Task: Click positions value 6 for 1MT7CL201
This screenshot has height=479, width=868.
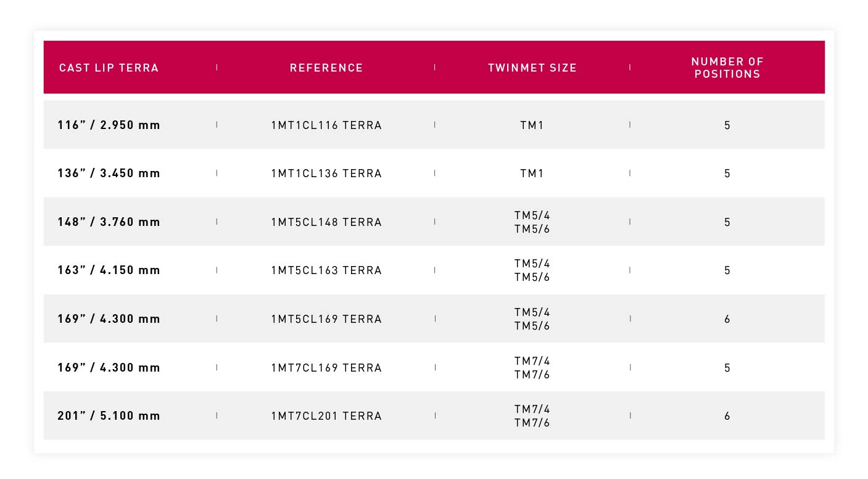Action: tap(727, 416)
